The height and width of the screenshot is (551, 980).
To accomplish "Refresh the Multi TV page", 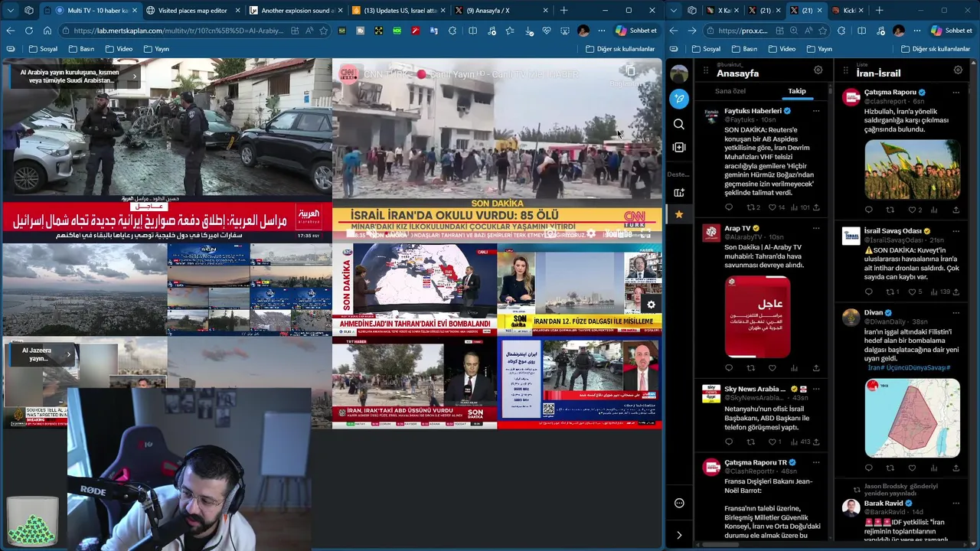I will pos(28,31).
